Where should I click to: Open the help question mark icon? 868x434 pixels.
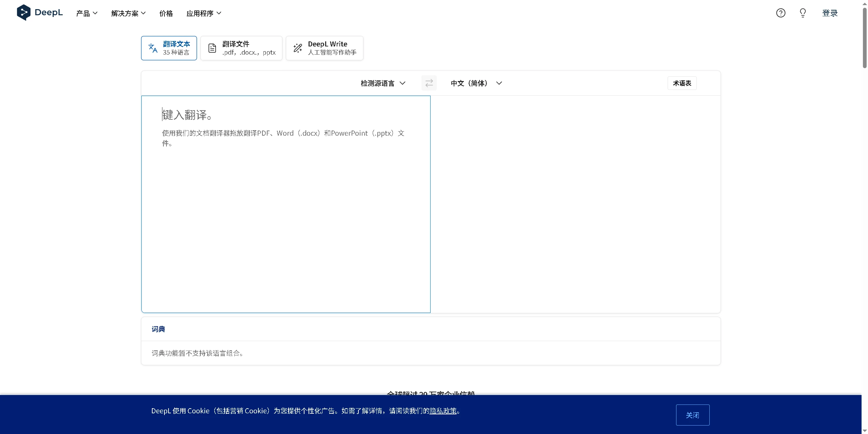781,13
